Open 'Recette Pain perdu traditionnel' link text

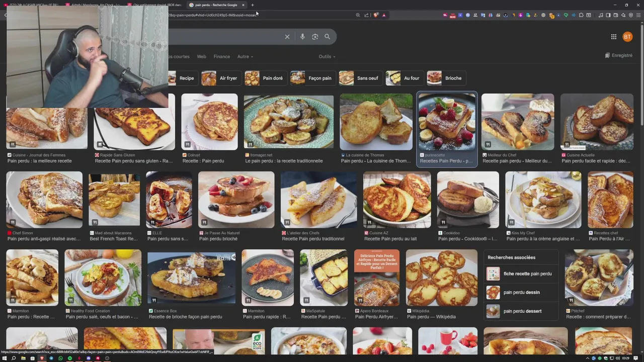(x=313, y=239)
